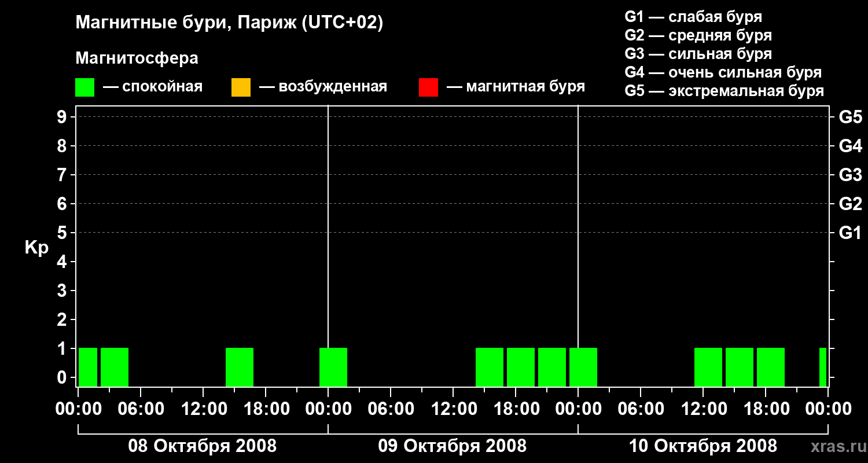Click the 14:00–17:00 green bar on 10 October
Viewport: 868px width, 463px height.
(740, 367)
